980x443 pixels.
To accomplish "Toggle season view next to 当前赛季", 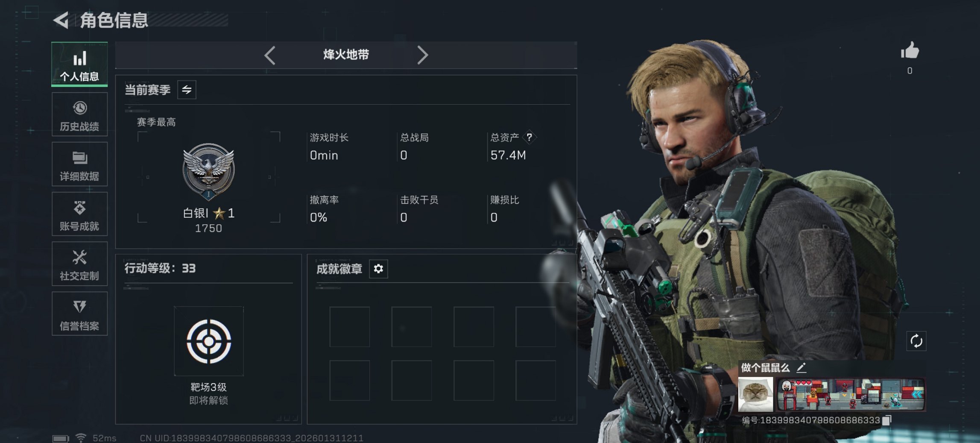I will click(187, 90).
